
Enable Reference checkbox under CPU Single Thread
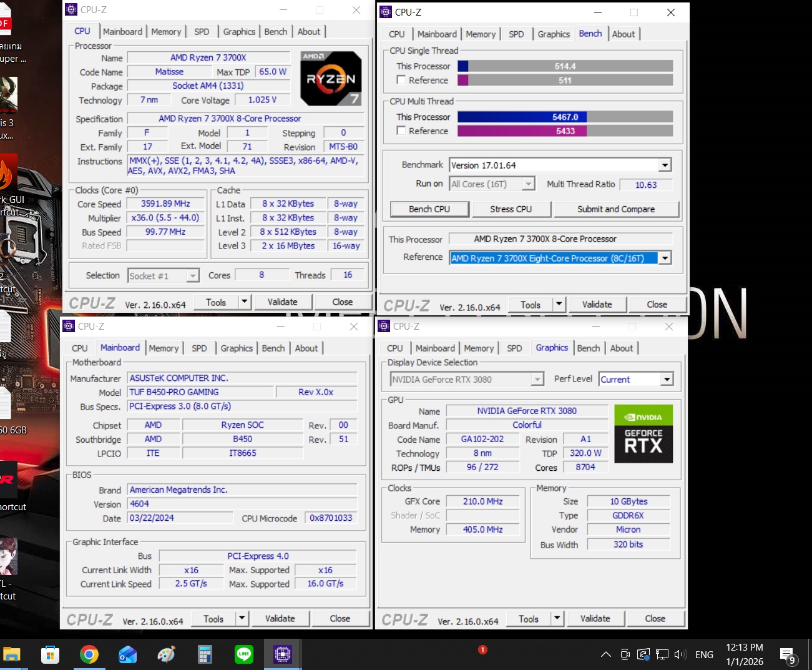pos(401,80)
